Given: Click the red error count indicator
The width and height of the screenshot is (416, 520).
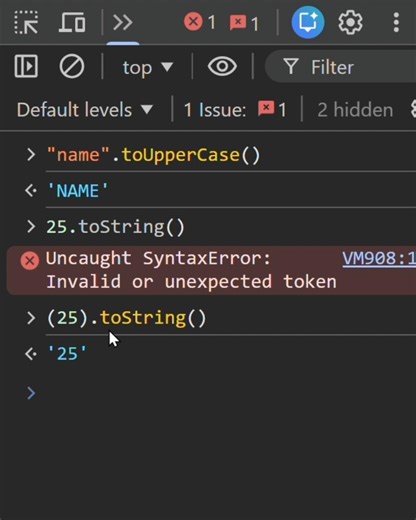Looking at the screenshot, I should (x=200, y=22).
